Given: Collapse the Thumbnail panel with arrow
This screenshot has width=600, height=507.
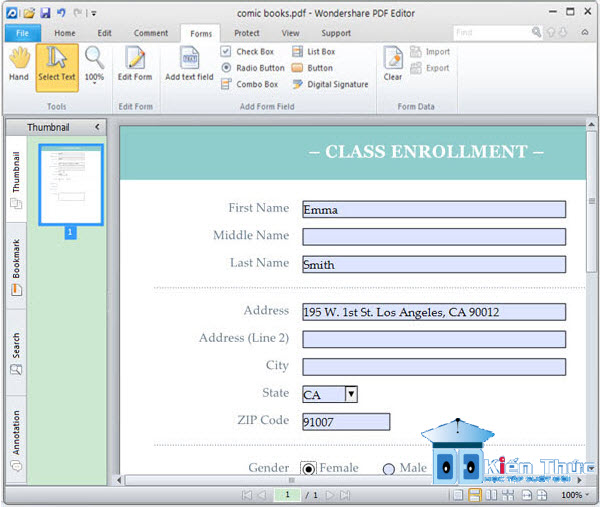Looking at the screenshot, I should 97,127.
